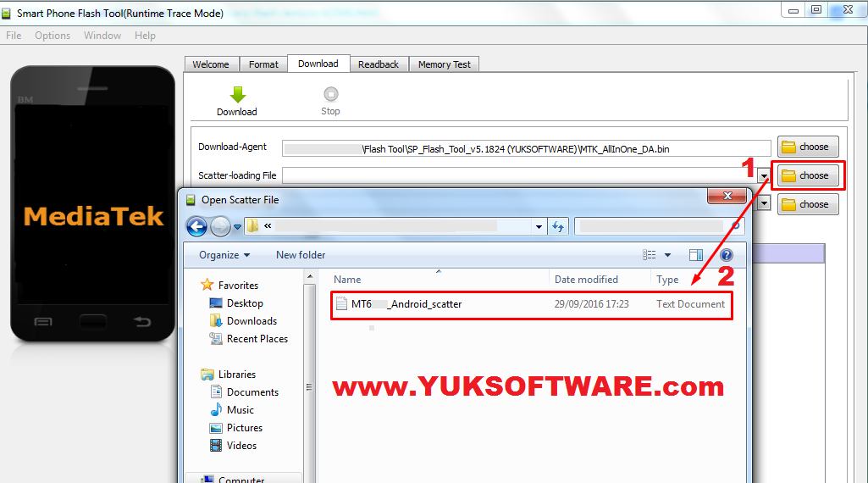Open the Window menu
The width and height of the screenshot is (868, 483).
coord(102,36)
